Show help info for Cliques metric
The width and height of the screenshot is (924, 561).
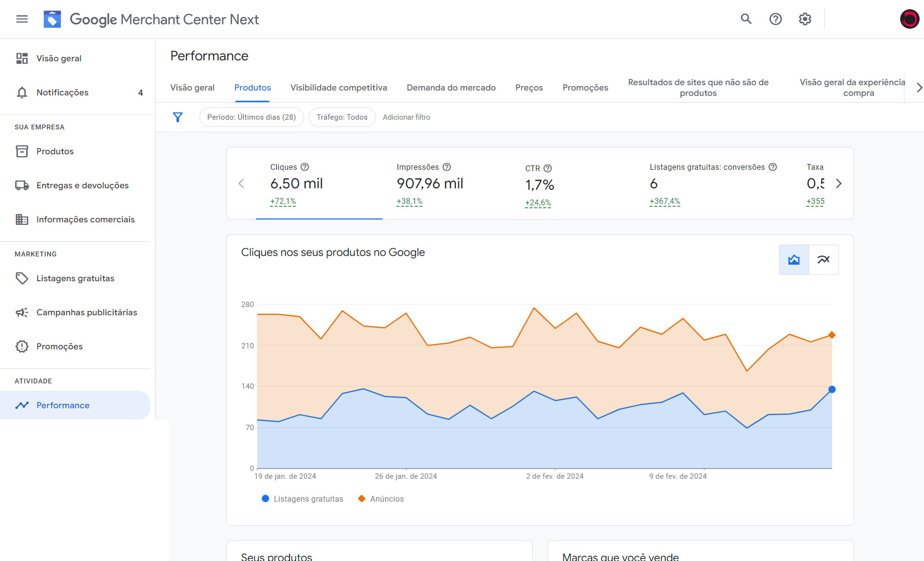tap(305, 167)
